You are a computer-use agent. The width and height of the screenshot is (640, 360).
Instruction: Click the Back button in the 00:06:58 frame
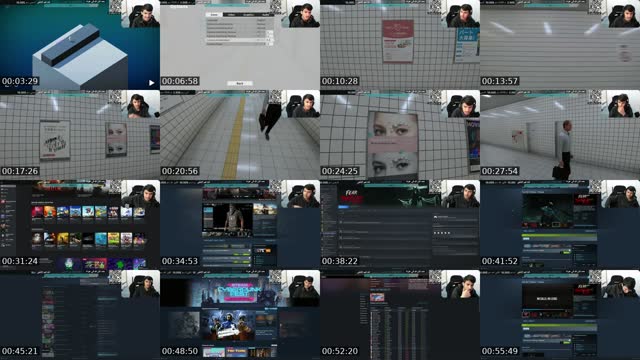pyautogui.click(x=240, y=83)
